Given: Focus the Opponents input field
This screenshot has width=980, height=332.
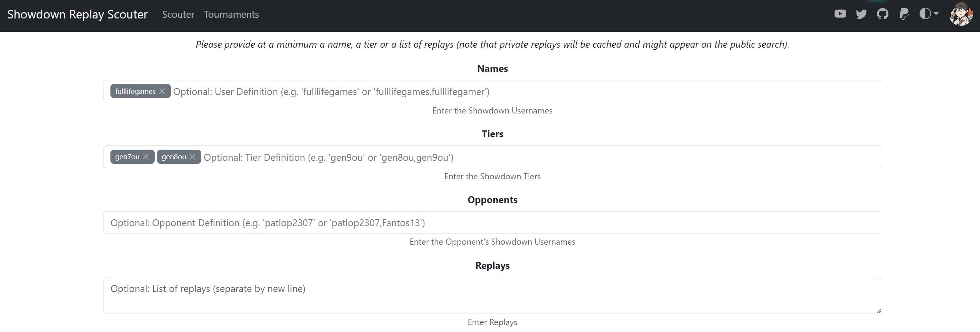Looking at the screenshot, I should (x=493, y=222).
